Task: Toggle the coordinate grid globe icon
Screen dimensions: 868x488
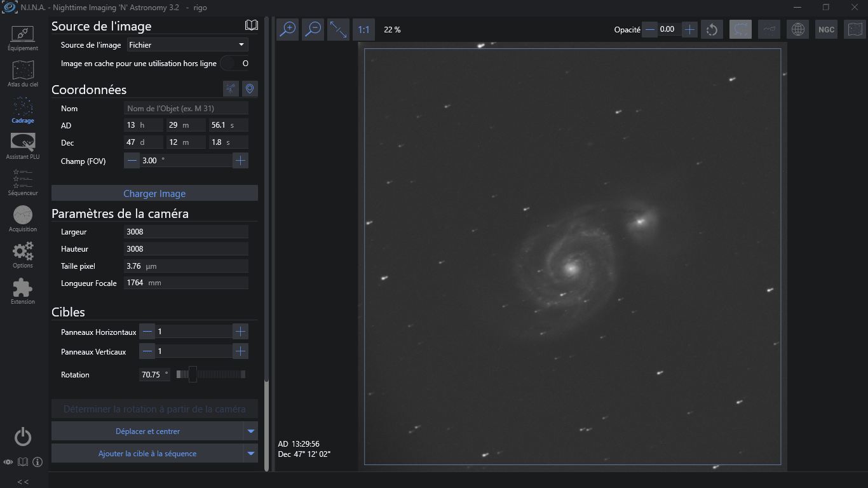Action: click(798, 29)
